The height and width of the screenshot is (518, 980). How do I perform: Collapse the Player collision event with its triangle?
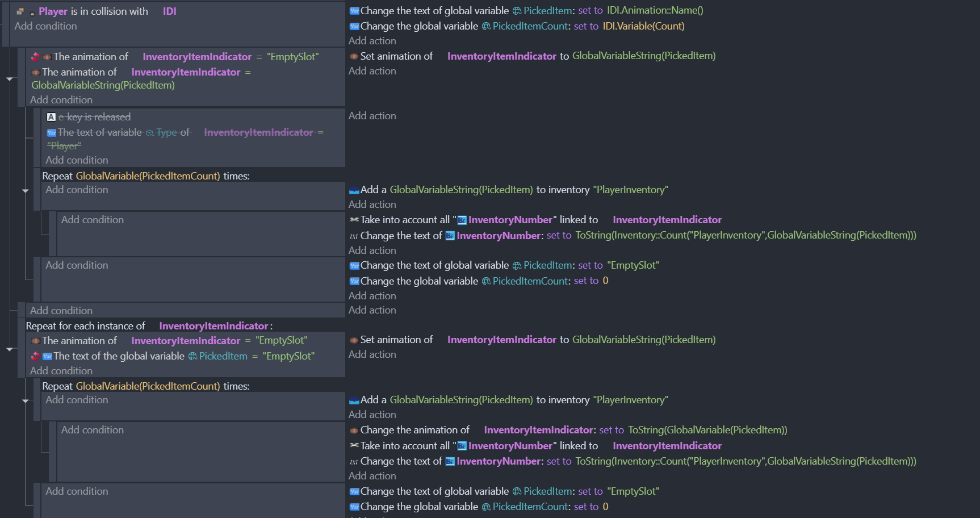tap(10, 80)
